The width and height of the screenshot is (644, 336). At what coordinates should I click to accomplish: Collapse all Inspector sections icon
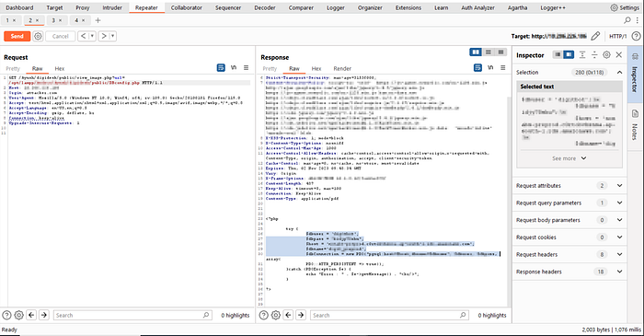coord(594,54)
